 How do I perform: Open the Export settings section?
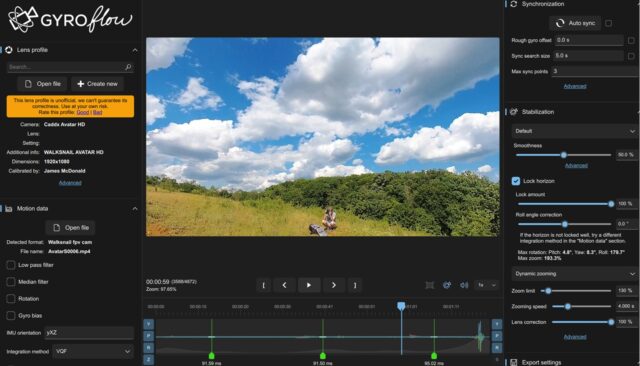(x=541, y=362)
